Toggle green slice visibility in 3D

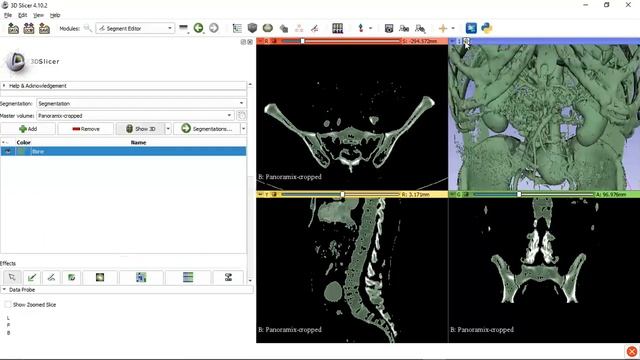pyautogui.click(x=466, y=194)
